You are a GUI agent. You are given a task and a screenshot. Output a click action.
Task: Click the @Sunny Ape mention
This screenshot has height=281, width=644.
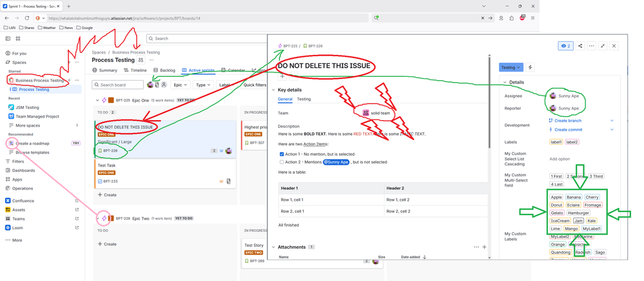336,162
